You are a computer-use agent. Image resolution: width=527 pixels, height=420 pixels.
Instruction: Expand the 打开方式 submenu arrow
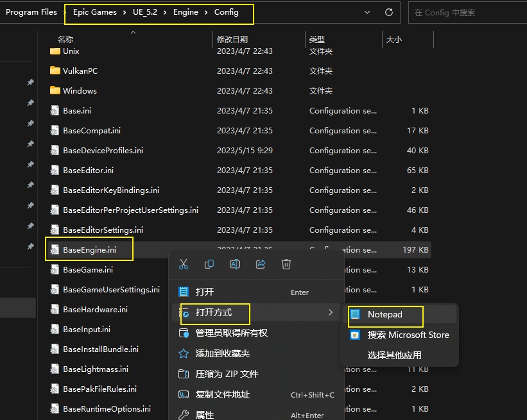pos(331,312)
